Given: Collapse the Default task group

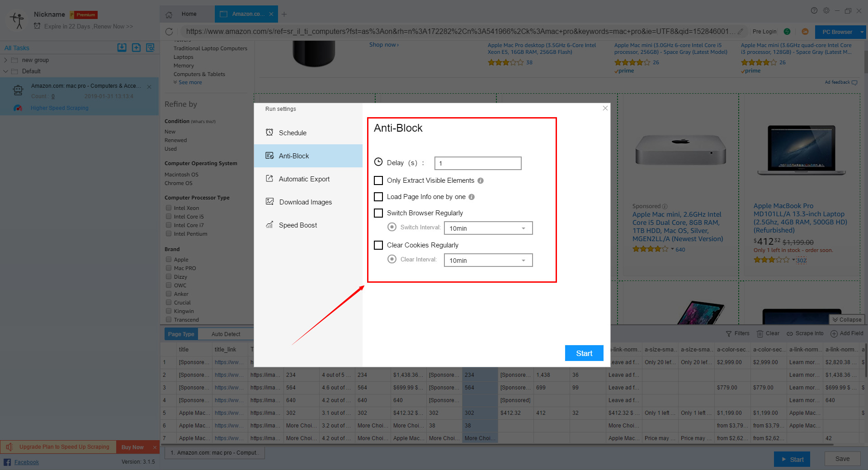Looking at the screenshot, I should [6, 71].
